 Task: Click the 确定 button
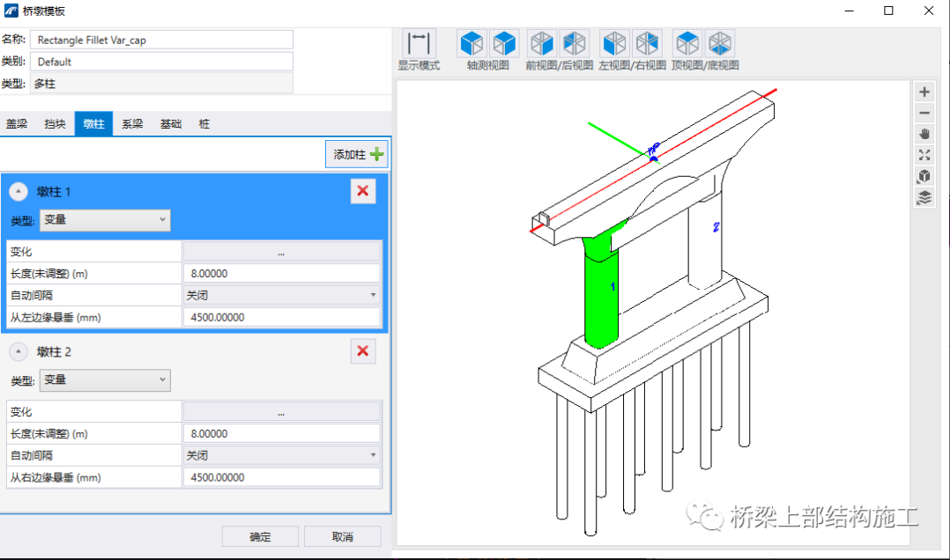pyautogui.click(x=260, y=537)
